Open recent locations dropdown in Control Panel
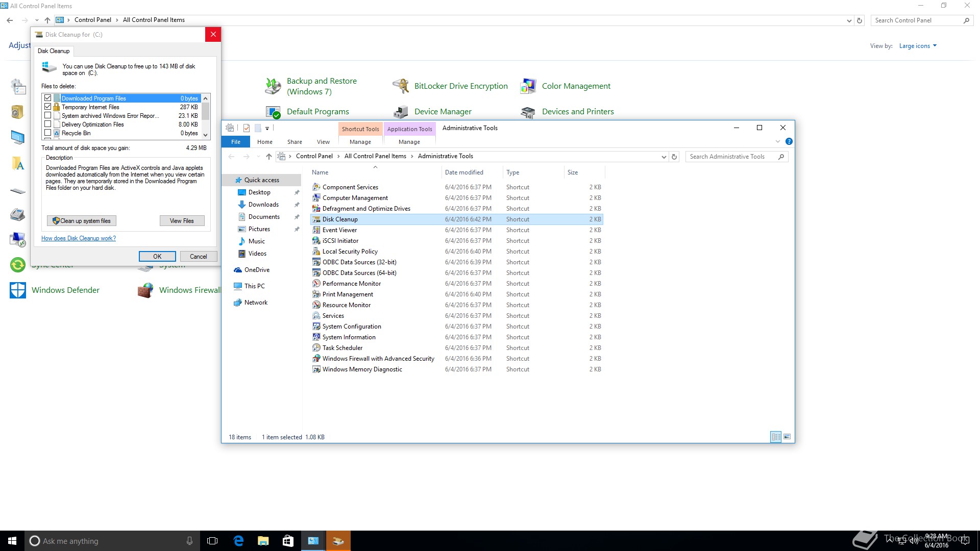Image resolution: width=980 pixels, height=551 pixels. (x=37, y=20)
